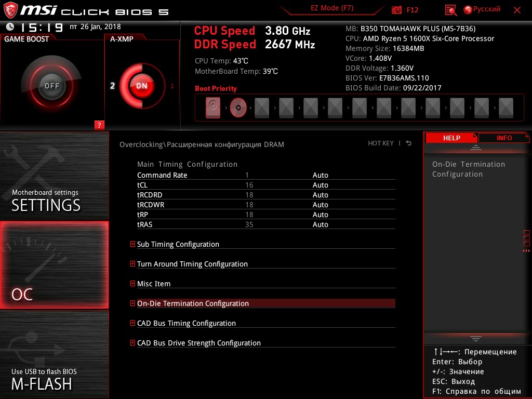
Task: Click the clock icon beside time
Action: coord(10,26)
